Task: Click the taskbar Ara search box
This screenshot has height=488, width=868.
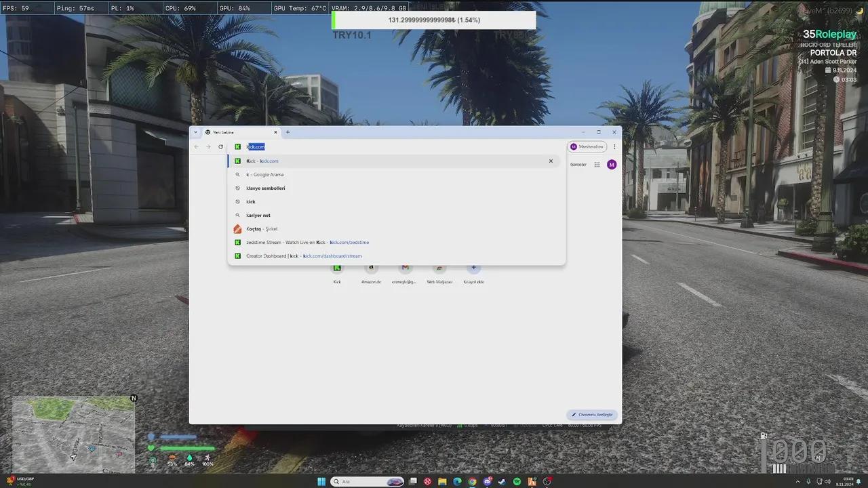Action: coord(367,482)
